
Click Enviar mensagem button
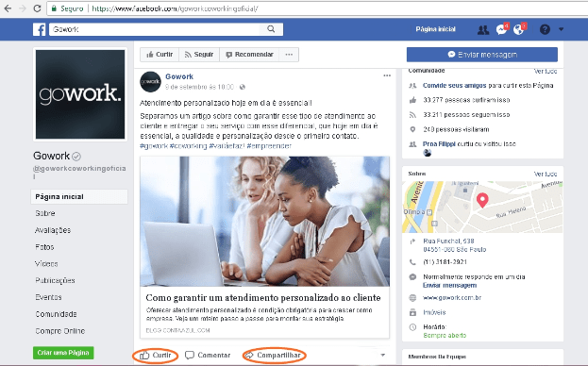(x=482, y=55)
